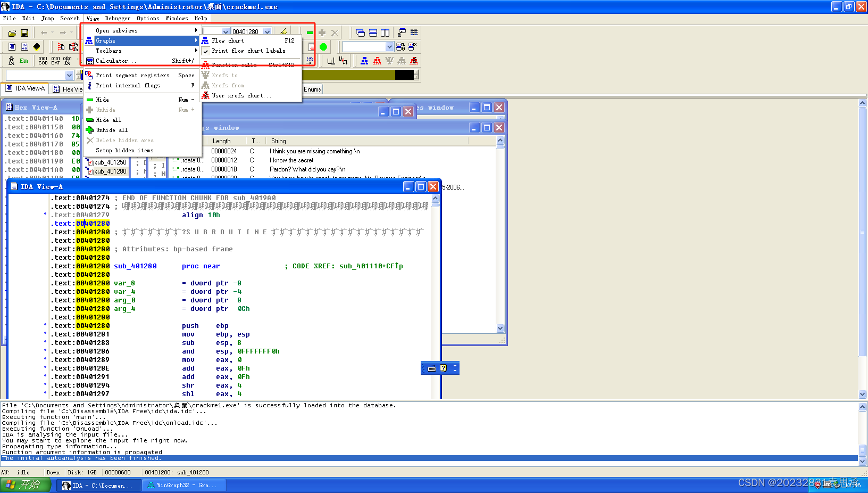
Task: Click the olive navigation band color bar
Action: tap(348, 75)
